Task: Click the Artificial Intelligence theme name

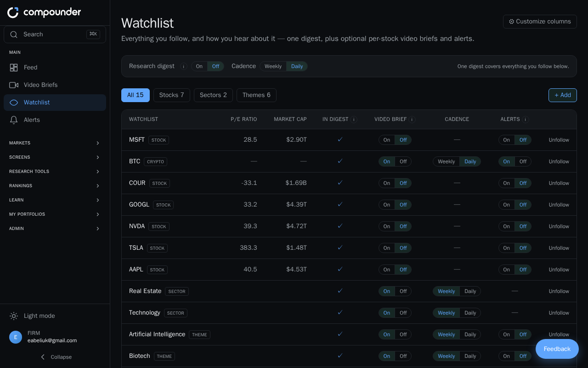Action: click(157, 334)
